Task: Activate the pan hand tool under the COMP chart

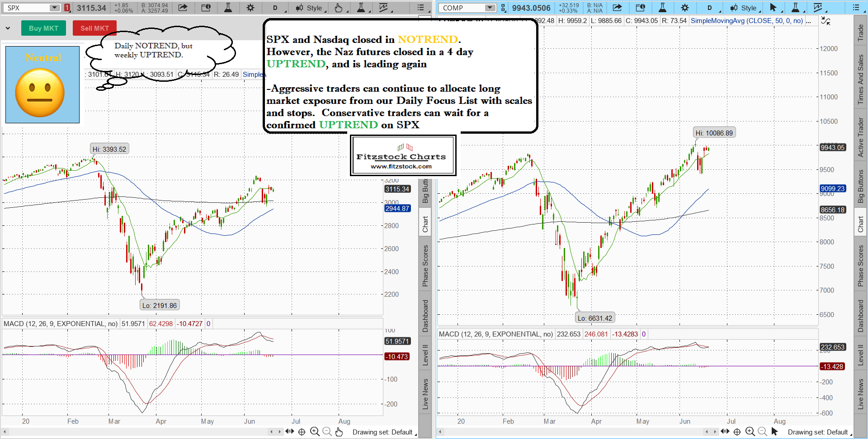Action: coord(774,432)
